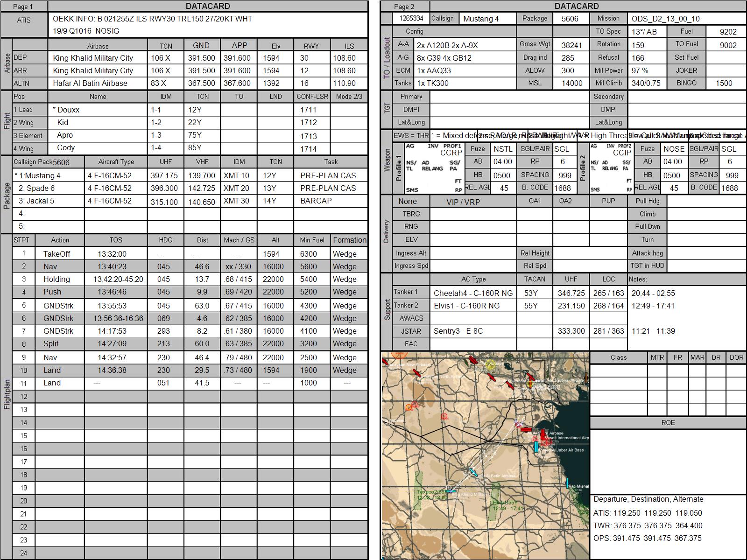This screenshot has height=560, width=747.
Task: Click TOS 13:42:20-45:20 for Holding
Action: (x=118, y=279)
